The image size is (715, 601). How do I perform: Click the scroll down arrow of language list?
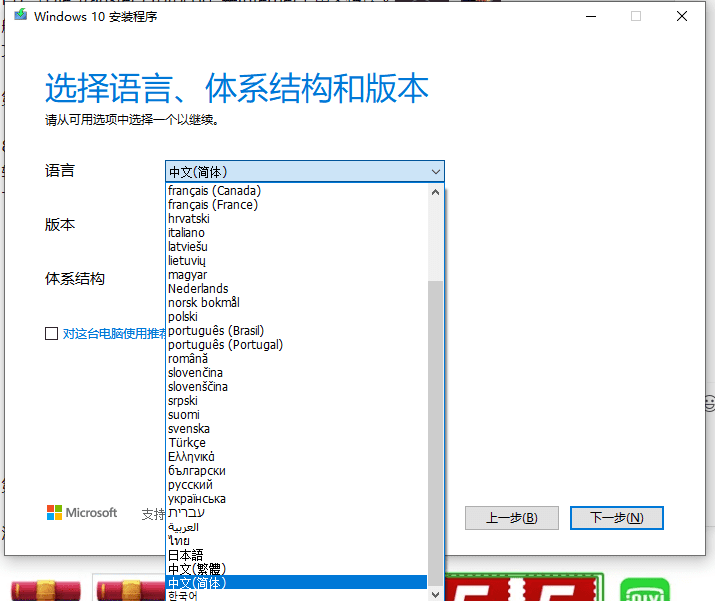point(435,593)
